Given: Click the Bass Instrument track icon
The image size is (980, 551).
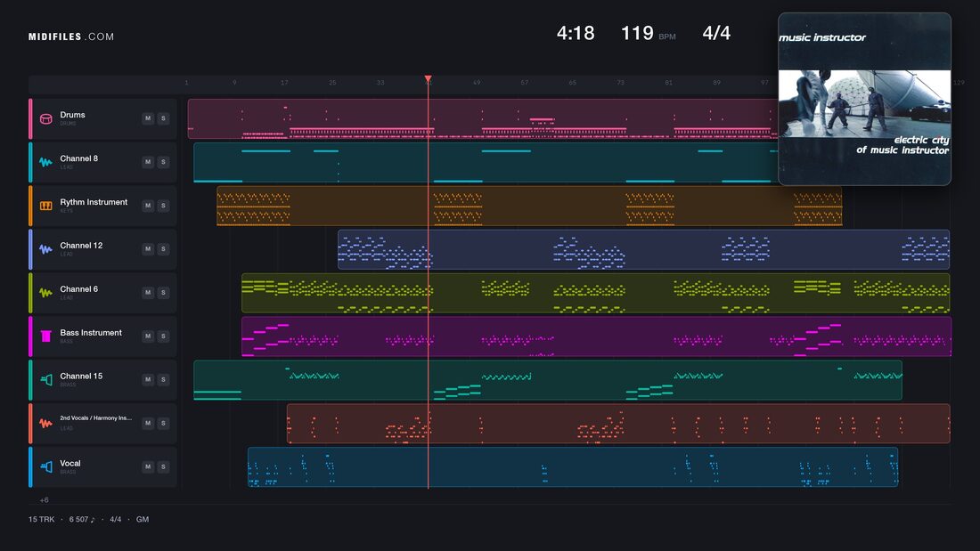Looking at the screenshot, I should pyautogui.click(x=46, y=336).
